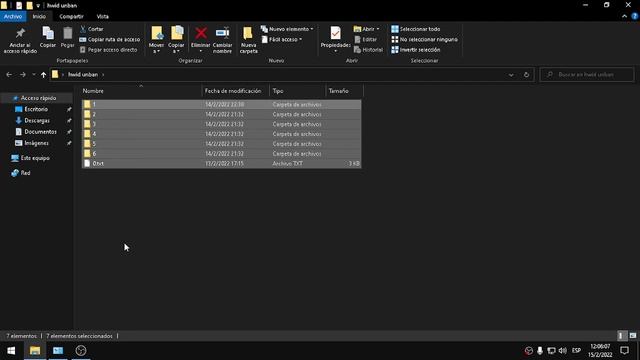Cut selection with Cortar
The width and height of the screenshot is (640, 360).
(x=92, y=29)
